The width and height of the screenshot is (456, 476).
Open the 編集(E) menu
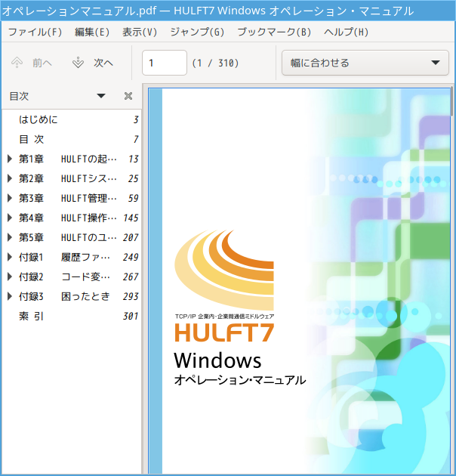92,32
